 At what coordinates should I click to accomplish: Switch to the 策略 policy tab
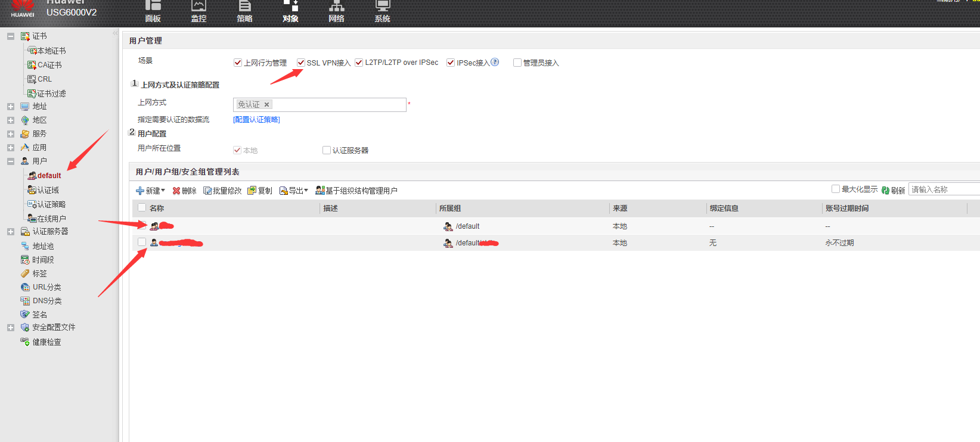tap(244, 12)
